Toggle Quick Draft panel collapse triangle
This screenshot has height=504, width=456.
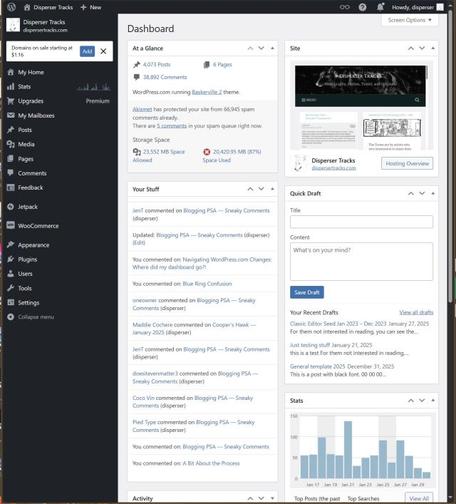point(433,193)
